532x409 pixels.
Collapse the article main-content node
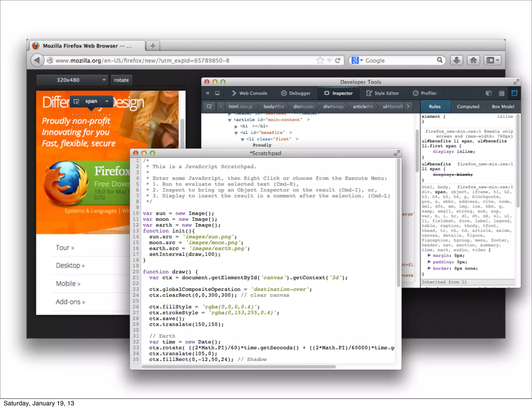point(230,120)
